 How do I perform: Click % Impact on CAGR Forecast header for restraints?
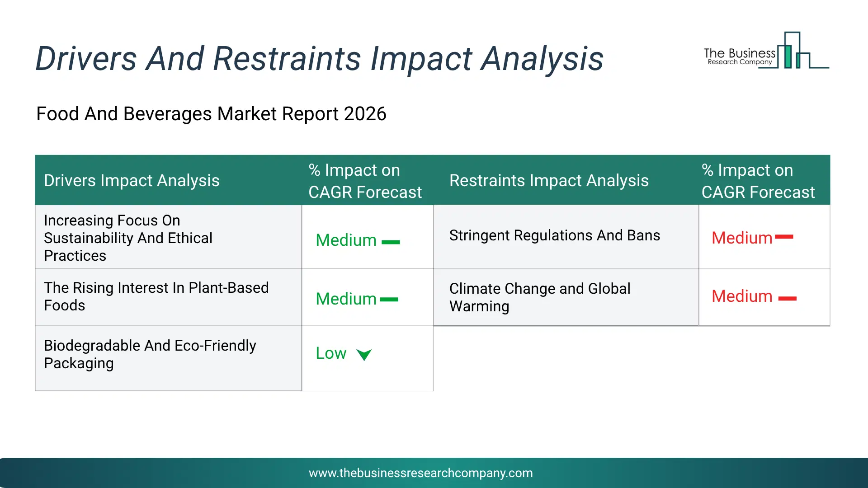click(758, 181)
